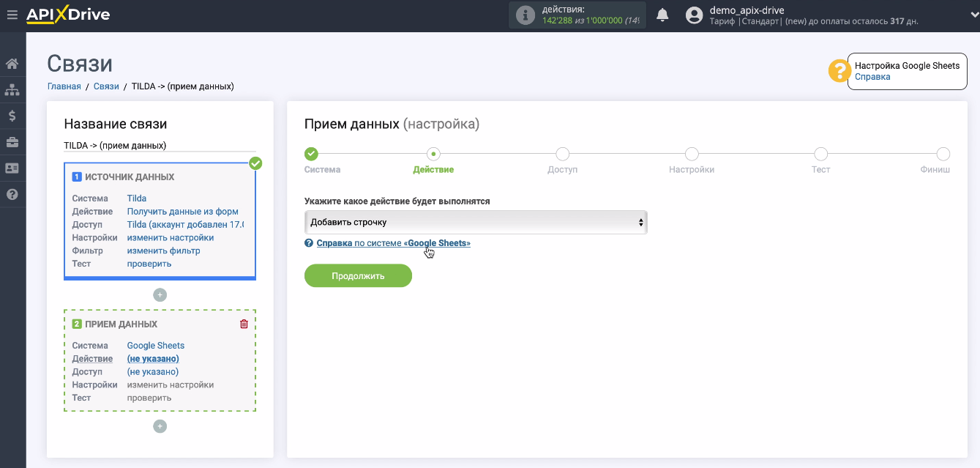Add a block with the plus between source and receiver
Image resolution: width=980 pixels, height=468 pixels.
(160, 294)
